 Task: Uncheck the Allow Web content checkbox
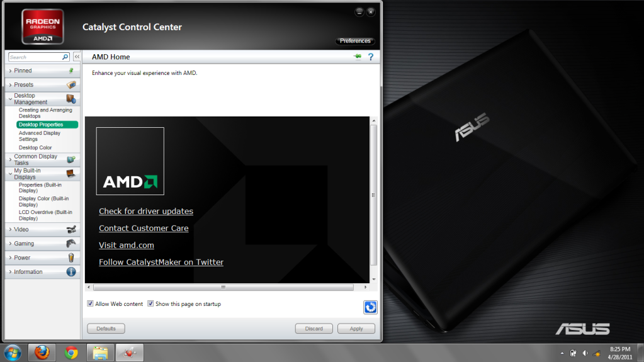click(x=91, y=303)
